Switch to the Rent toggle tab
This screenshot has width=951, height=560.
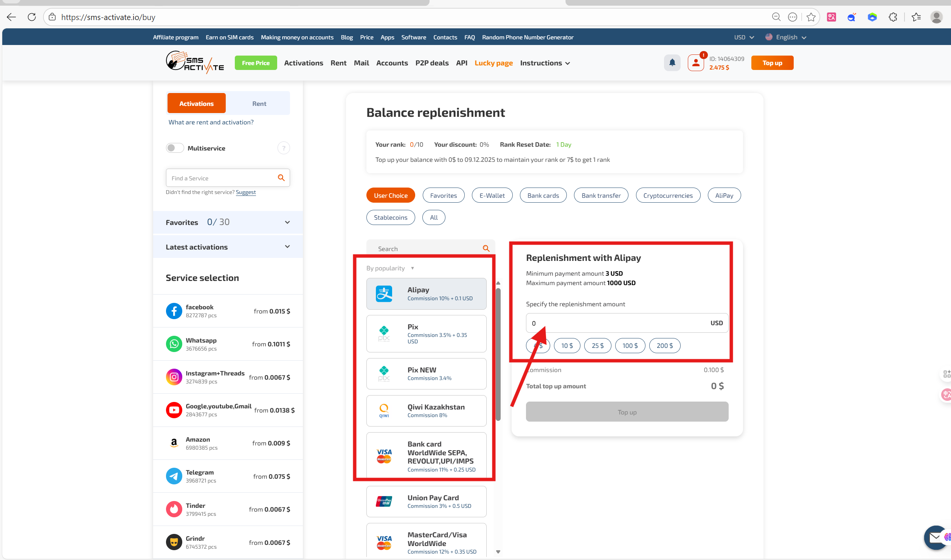259,104
